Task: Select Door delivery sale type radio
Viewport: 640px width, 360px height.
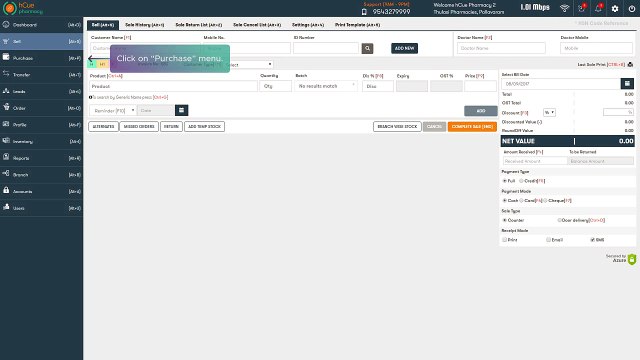Action: point(559,220)
